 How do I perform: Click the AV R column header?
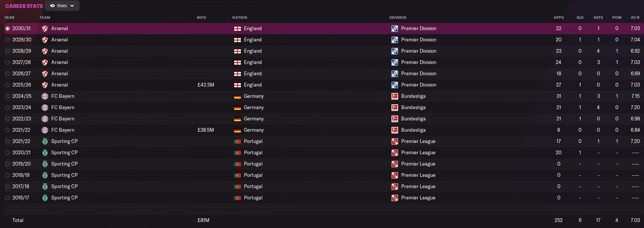[635, 18]
